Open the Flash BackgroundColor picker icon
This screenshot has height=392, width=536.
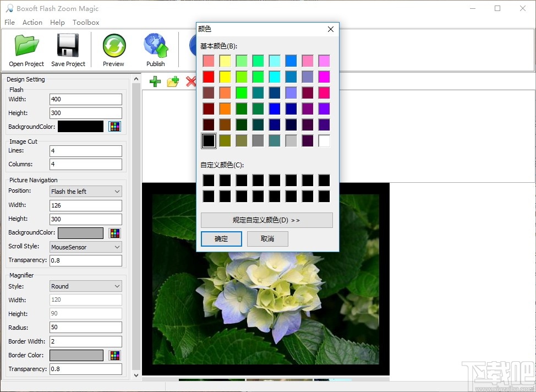click(x=114, y=126)
